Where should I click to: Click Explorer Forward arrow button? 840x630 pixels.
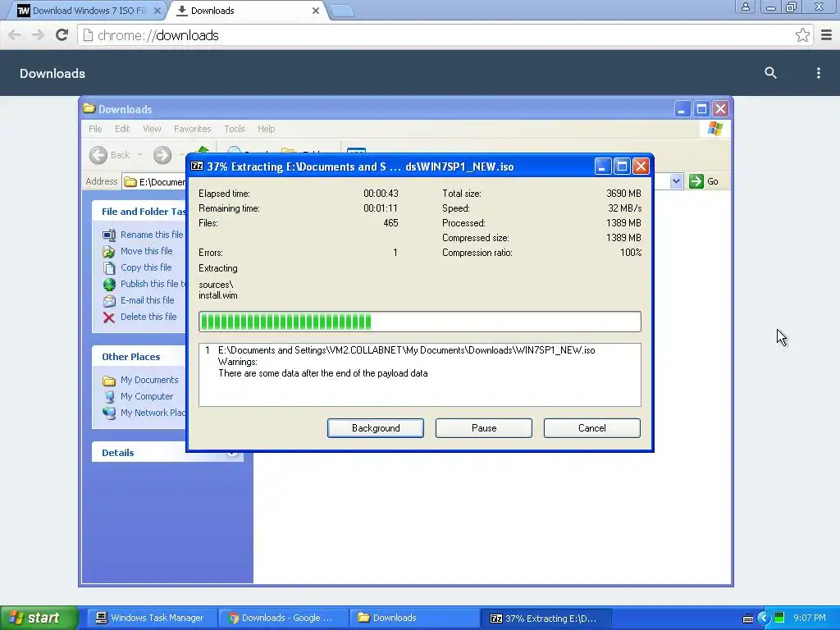pos(162,155)
